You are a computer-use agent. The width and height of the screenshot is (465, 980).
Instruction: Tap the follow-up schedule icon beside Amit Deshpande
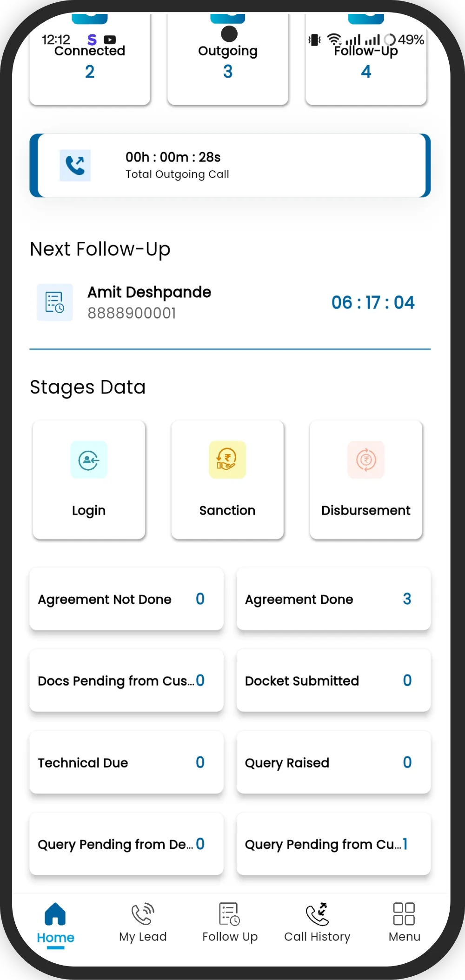pyautogui.click(x=55, y=302)
